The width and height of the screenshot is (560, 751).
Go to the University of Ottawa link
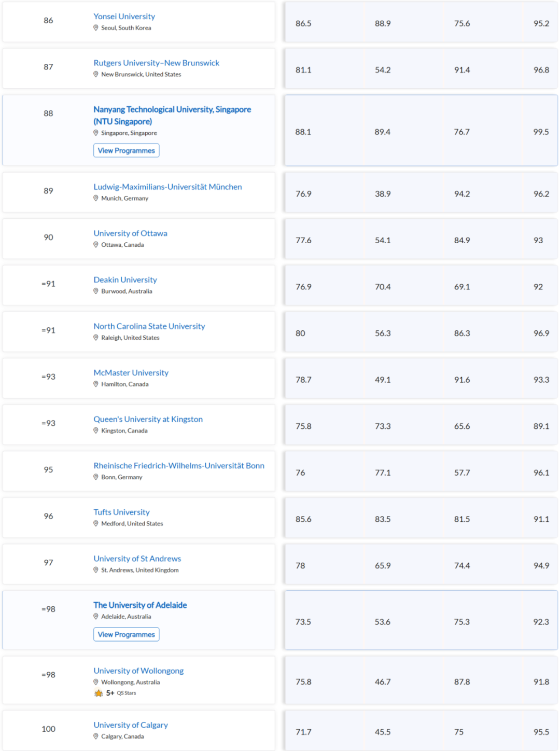pyautogui.click(x=130, y=233)
